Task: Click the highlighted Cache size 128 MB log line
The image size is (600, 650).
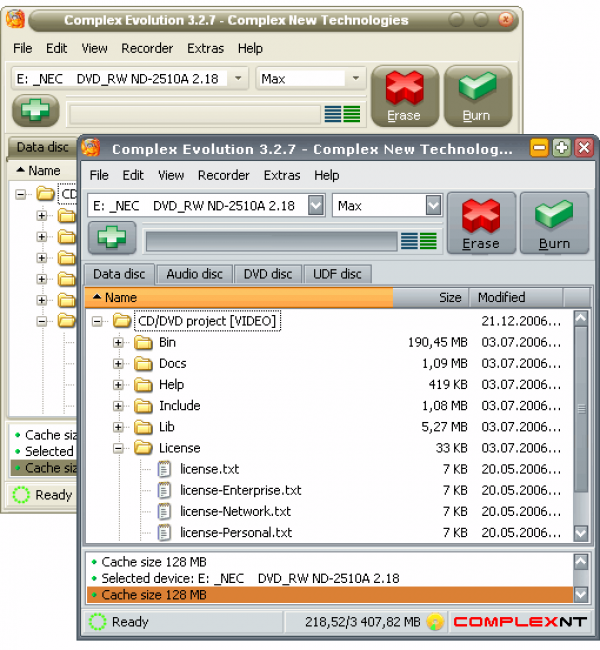Action: pyautogui.click(x=330, y=594)
